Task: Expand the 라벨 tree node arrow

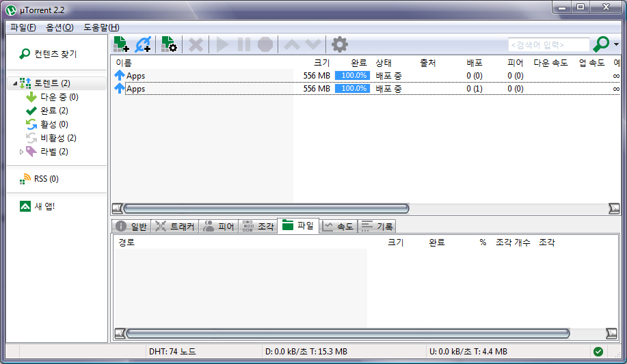Action: tap(21, 152)
